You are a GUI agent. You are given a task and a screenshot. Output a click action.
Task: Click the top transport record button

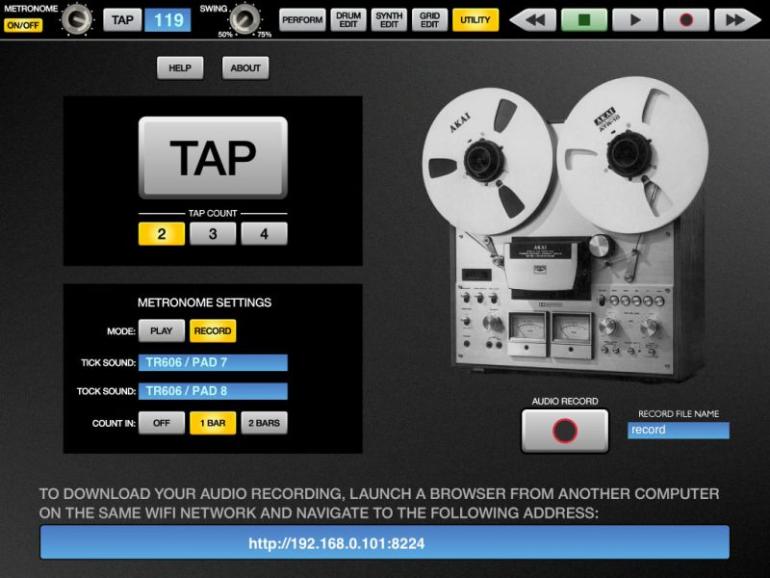(x=686, y=20)
